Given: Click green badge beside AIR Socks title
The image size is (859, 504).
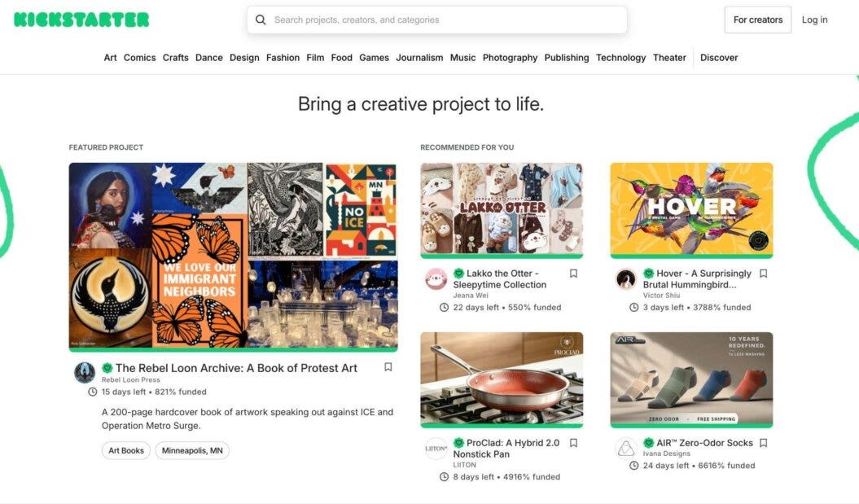Looking at the screenshot, I should coord(648,443).
